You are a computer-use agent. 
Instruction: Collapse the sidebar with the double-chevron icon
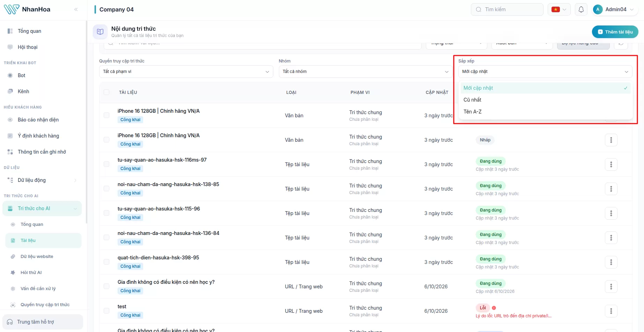[76, 9]
